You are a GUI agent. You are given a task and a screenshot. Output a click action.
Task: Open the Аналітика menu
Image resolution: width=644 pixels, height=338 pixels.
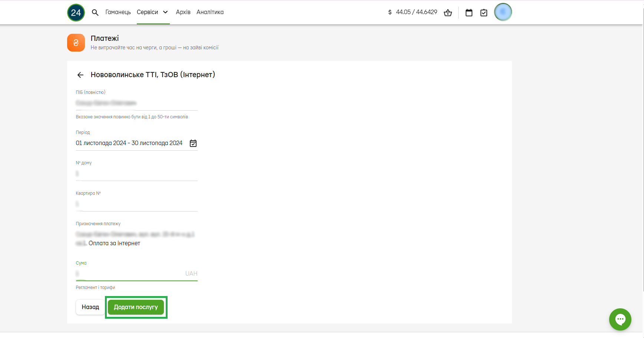point(210,12)
